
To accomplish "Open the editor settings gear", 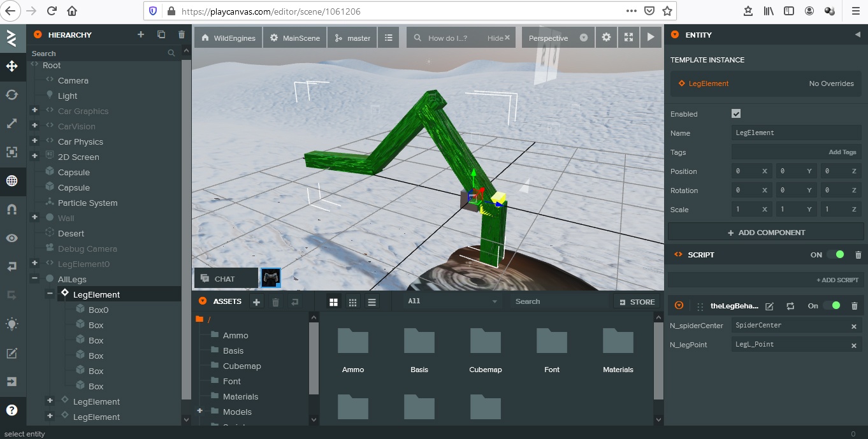I will coord(606,38).
